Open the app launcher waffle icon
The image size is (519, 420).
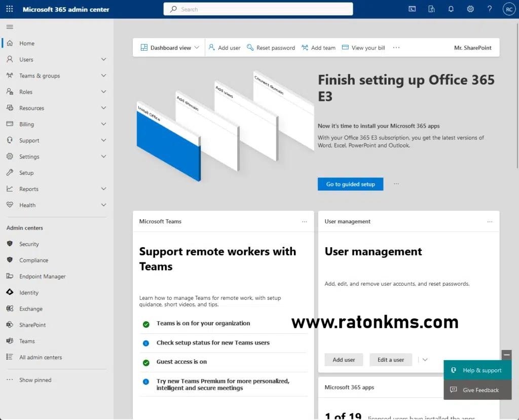click(x=10, y=9)
